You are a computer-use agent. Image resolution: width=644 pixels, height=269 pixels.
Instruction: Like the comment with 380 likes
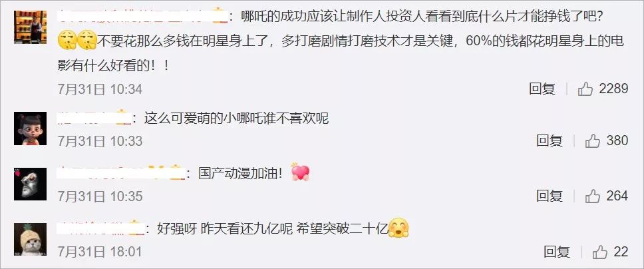[593, 141]
